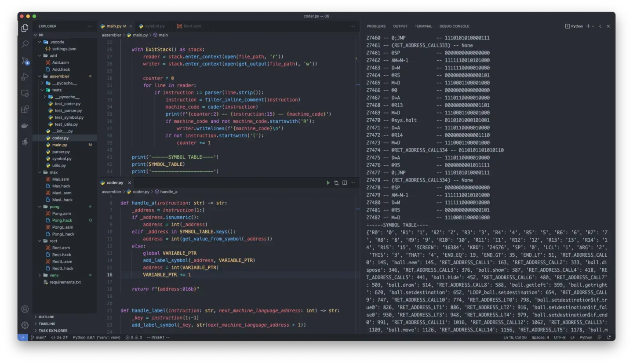
Task: Open the Search view icon
Action: [25, 44]
